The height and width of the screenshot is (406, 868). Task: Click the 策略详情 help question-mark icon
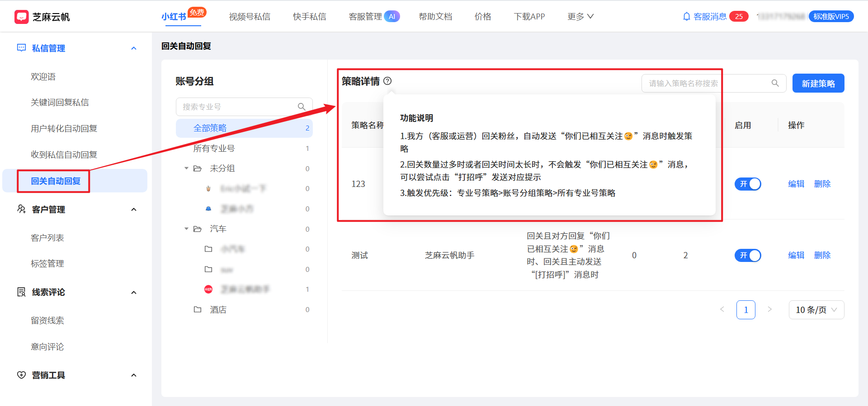[387, 81]
